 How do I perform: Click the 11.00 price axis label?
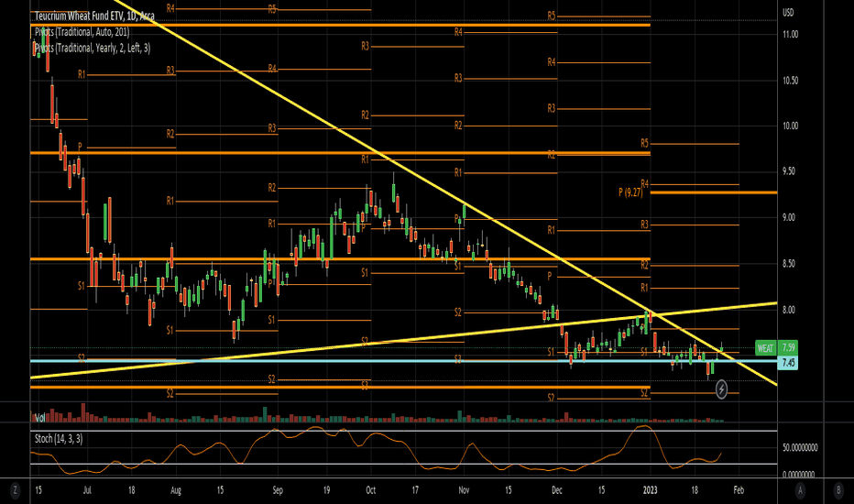coord(790,34)
